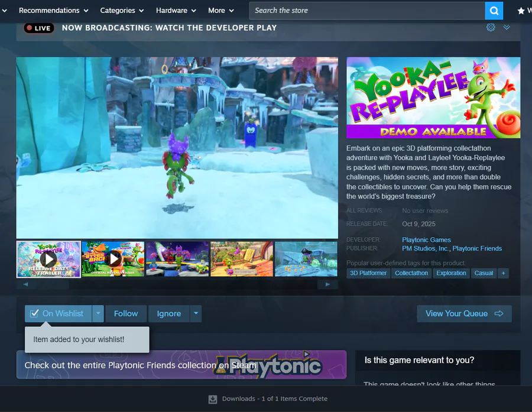Click the 'No user reviews' text
The height and width of the screenshot is (412, 532).
[425, 211]
